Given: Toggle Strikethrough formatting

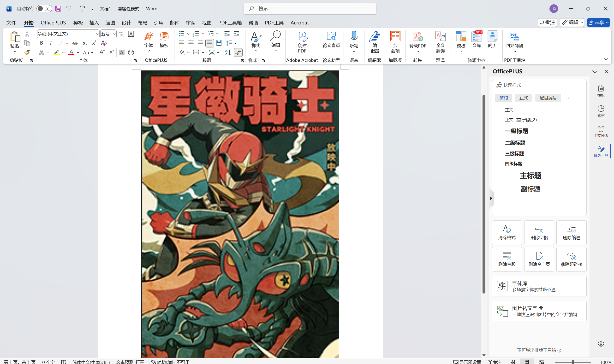Looking at the screenshot, I should [75, 43].
